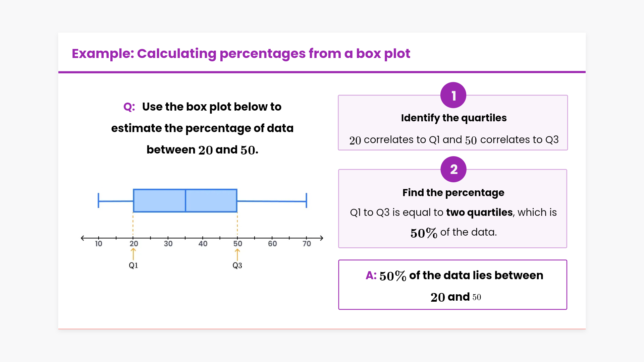This screenshot has height=362, width=644.
Task: Click the left half of the blue box
Action: click(159, 200)
